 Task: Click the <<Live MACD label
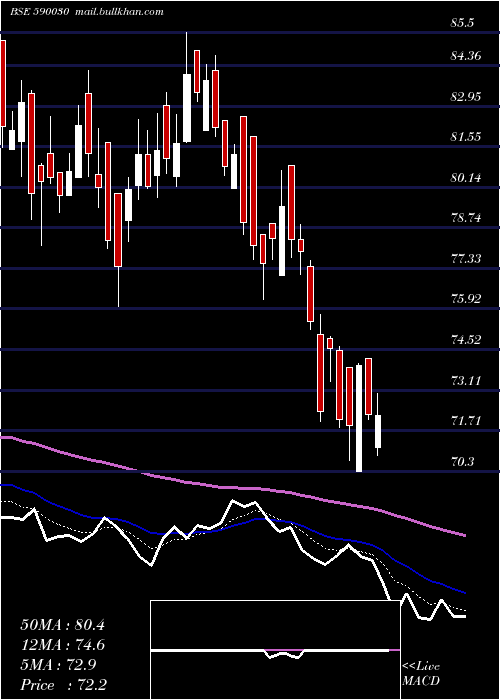pos(421,673)
